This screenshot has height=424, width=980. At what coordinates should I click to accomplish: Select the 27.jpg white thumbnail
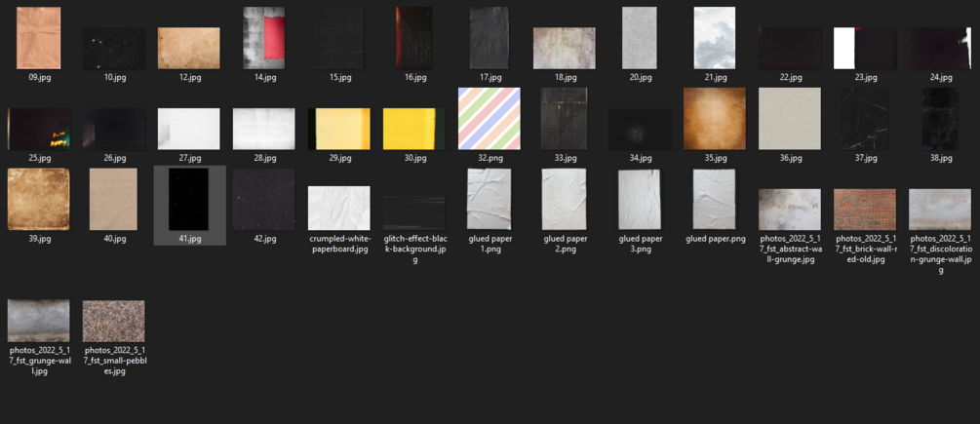(189, 129)
